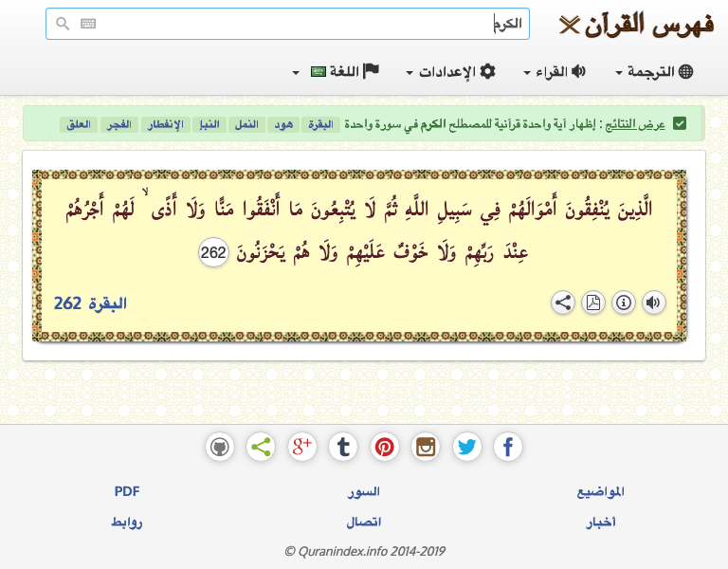Open the Twitter social icon
The width and height of the screenshot is (728, 569).
tap(467, 447)
